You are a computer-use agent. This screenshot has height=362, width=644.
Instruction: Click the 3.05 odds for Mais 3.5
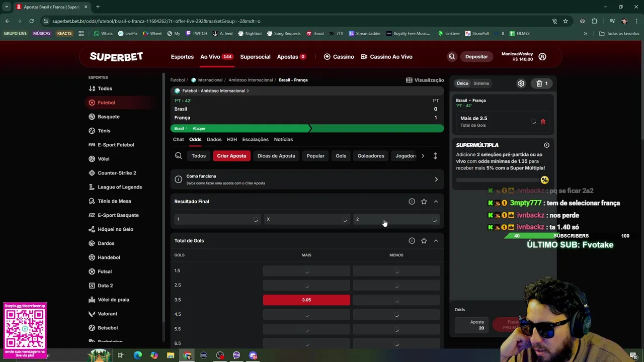pos(306,300)
